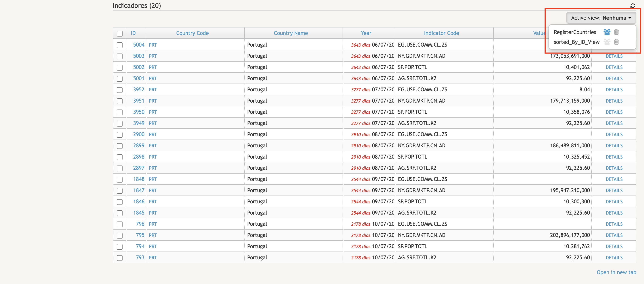Sort by the Indicator Code column header

441,33
